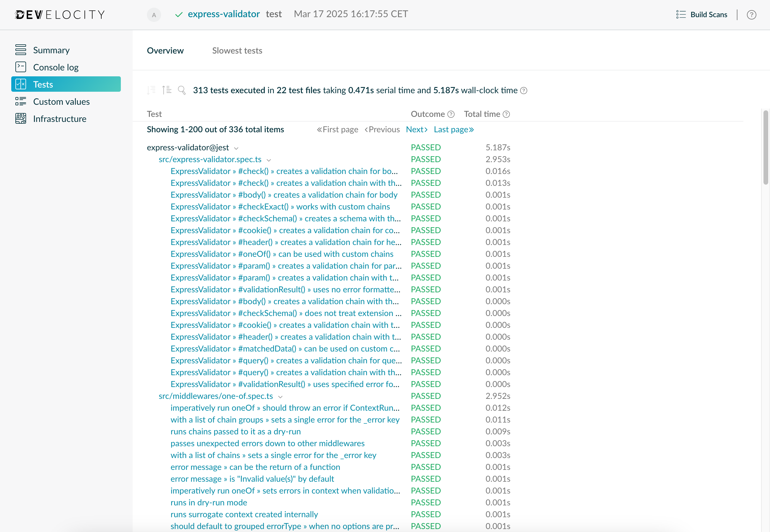Click the Infrastructure sidebar icon
The height and width of the screenshot is (532, 770).
pos(21,119)
